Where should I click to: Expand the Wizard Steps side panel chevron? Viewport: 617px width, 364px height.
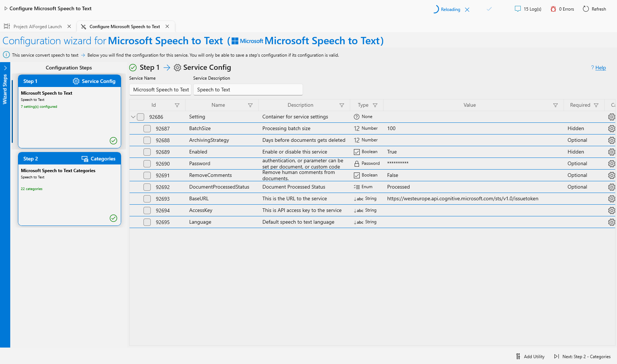pyautogui.click(x=5, y=68)
